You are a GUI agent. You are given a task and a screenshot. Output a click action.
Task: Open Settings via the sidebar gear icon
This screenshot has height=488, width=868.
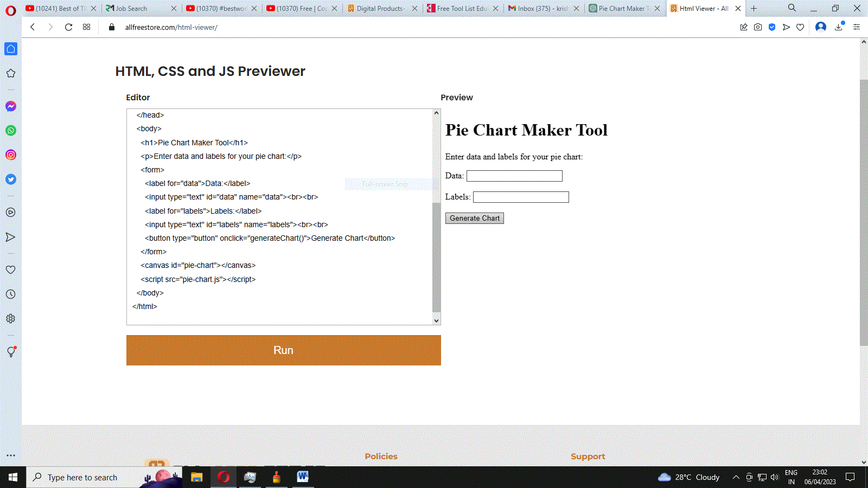tap(10, 318)
